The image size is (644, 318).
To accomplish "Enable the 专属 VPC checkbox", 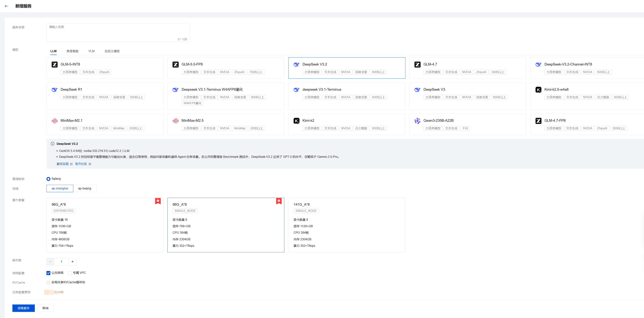I will [x=70, y=273].
